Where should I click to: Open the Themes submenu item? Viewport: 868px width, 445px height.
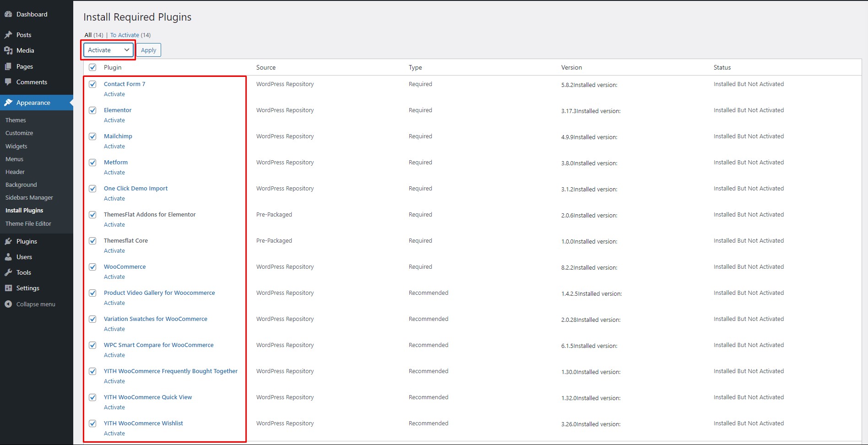tap(16, 120)
